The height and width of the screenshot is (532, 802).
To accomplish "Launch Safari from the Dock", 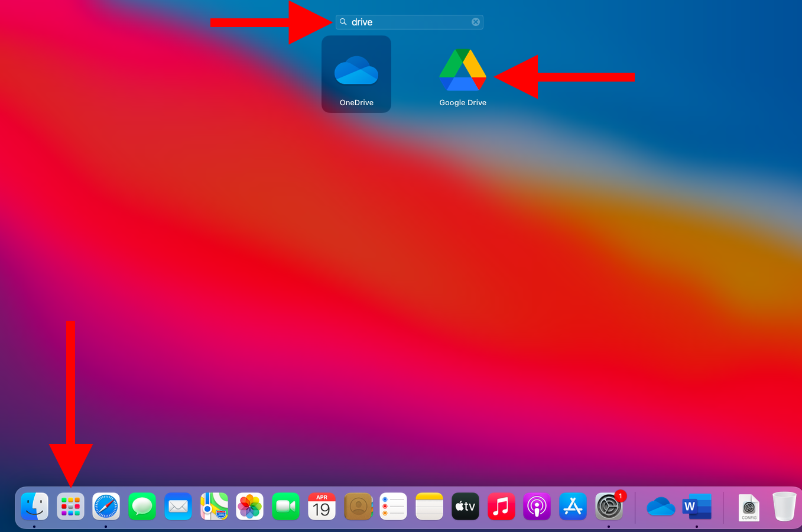I will pyautogui.click(x=106, y=507).
